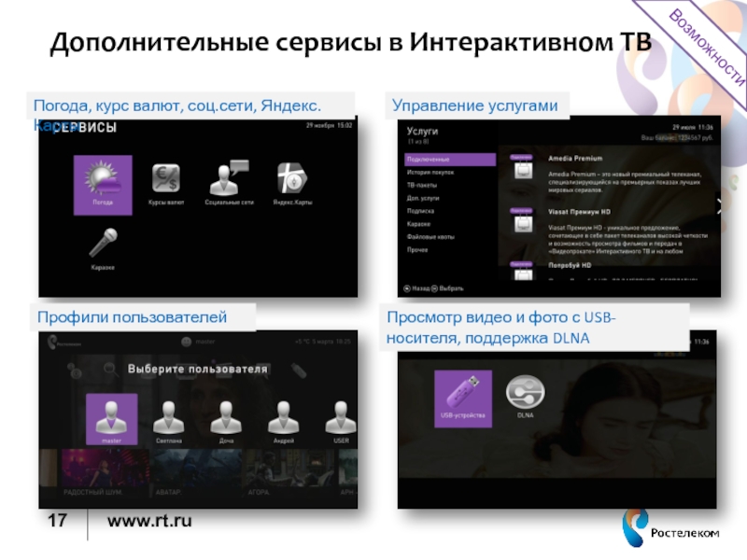This screenshot has width=747, height=560.
Task: Click the Назад button in Услуги
Action: click(416, 288)
